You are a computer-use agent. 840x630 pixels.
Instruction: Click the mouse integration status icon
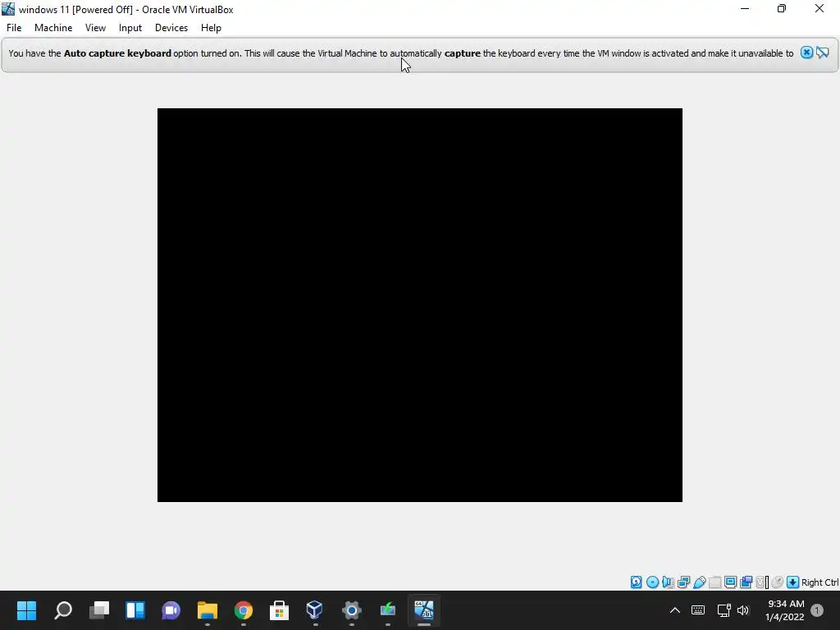[x=778, y=582]
